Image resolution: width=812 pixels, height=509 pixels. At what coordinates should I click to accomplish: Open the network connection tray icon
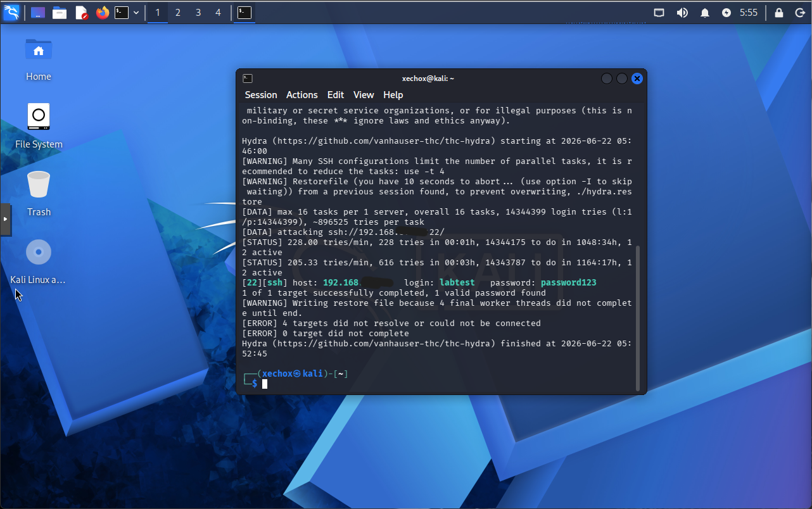tap(659, 13)
